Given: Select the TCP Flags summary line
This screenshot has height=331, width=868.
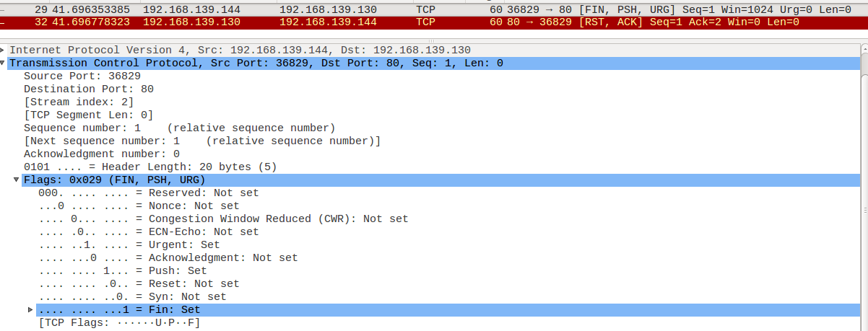Looking at the screenshot, I should (120, 323).
